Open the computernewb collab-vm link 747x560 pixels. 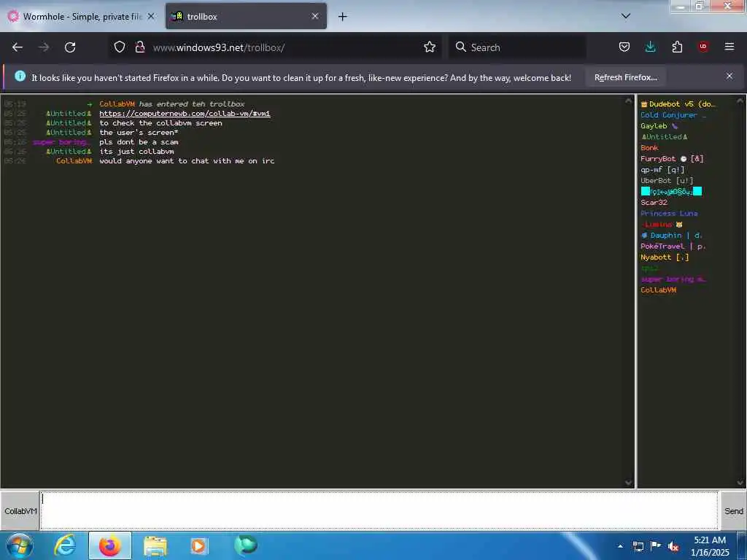[x=185, y=113]
